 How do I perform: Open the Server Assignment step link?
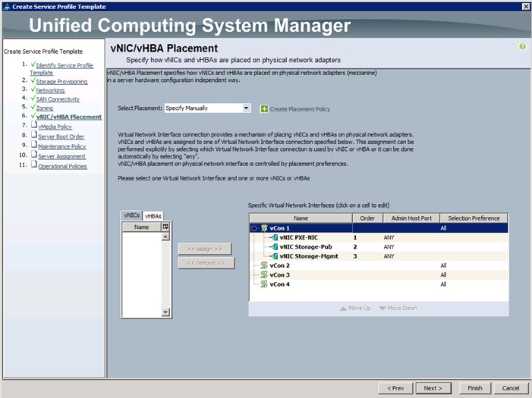(61, 156)
